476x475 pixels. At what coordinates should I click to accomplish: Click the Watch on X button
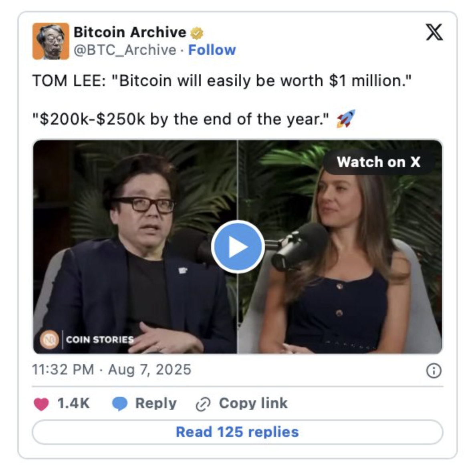(379, 162)
